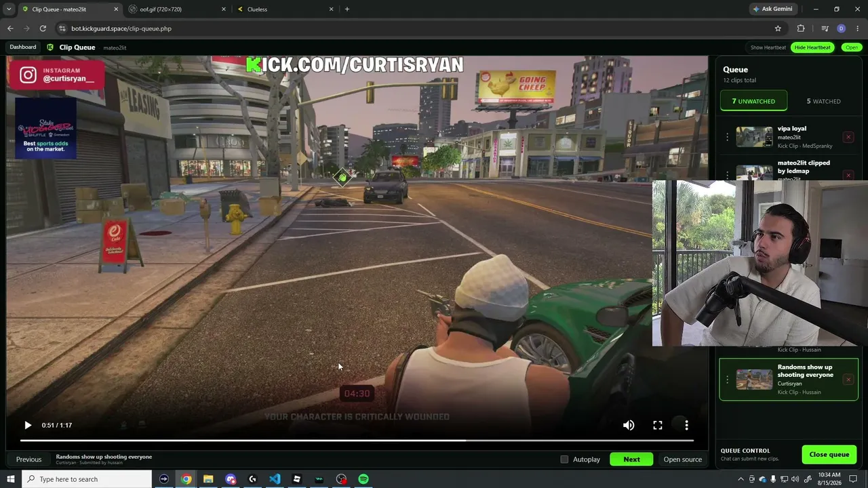Open a new browser tab
Screen dimensions: 868x488
pos(347,9)
